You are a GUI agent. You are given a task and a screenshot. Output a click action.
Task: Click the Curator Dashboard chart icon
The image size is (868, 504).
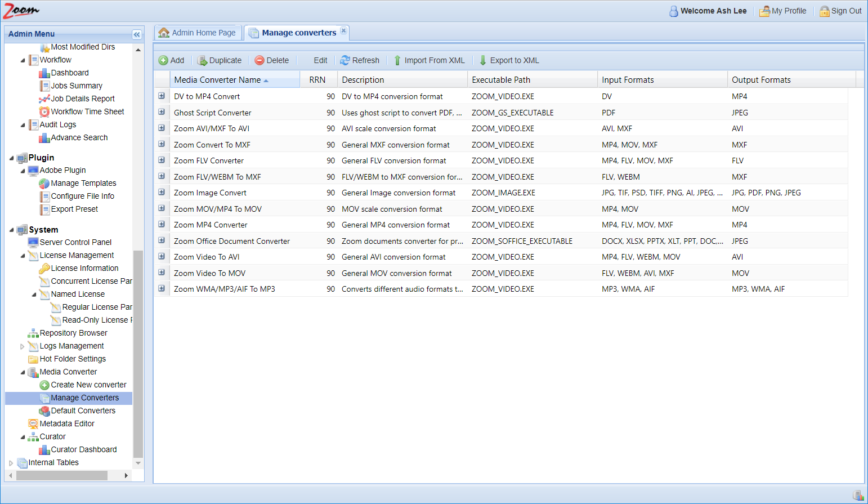point(44,450)
